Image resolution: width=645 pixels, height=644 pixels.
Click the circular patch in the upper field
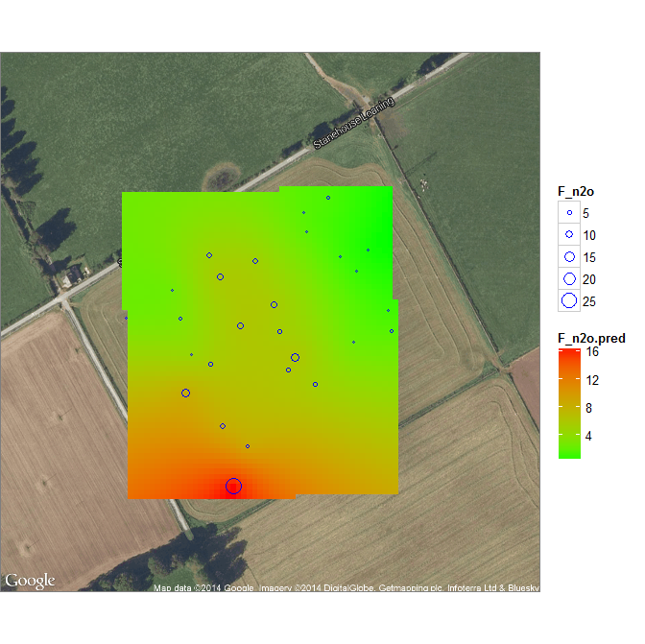pos(220,175)
